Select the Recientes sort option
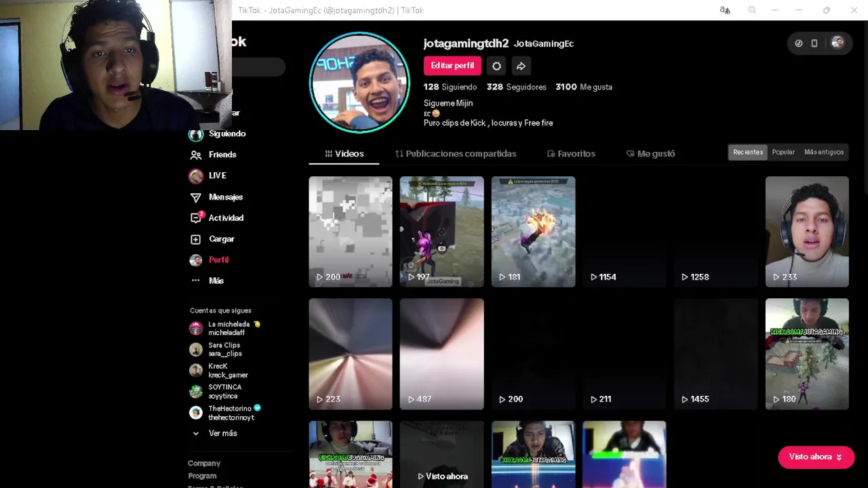 tap(748, 152)
